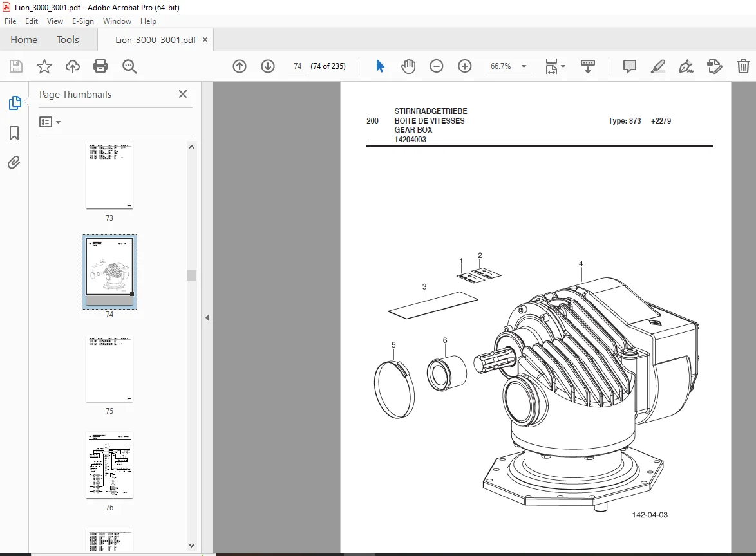Click part number 14204003 text
Screen dimensions: 756x556
410,139
